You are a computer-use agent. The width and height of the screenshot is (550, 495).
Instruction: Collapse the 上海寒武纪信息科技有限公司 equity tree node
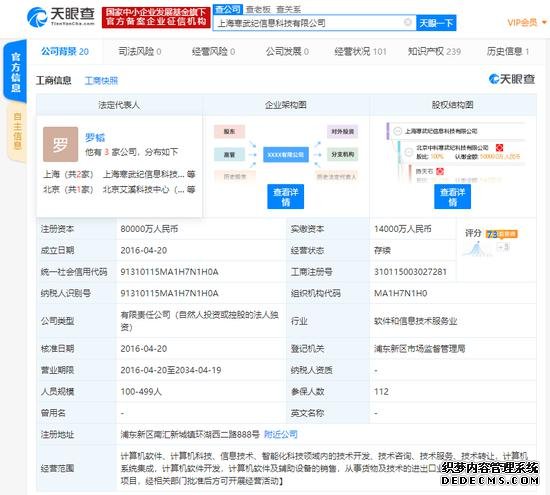click(397, 131)
